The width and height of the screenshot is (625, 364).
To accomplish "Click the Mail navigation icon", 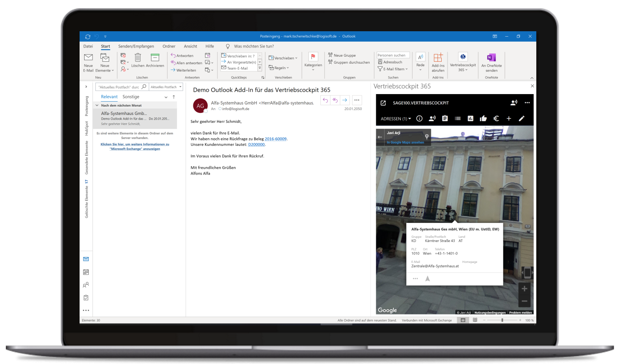I will click(x=86, y=259).
